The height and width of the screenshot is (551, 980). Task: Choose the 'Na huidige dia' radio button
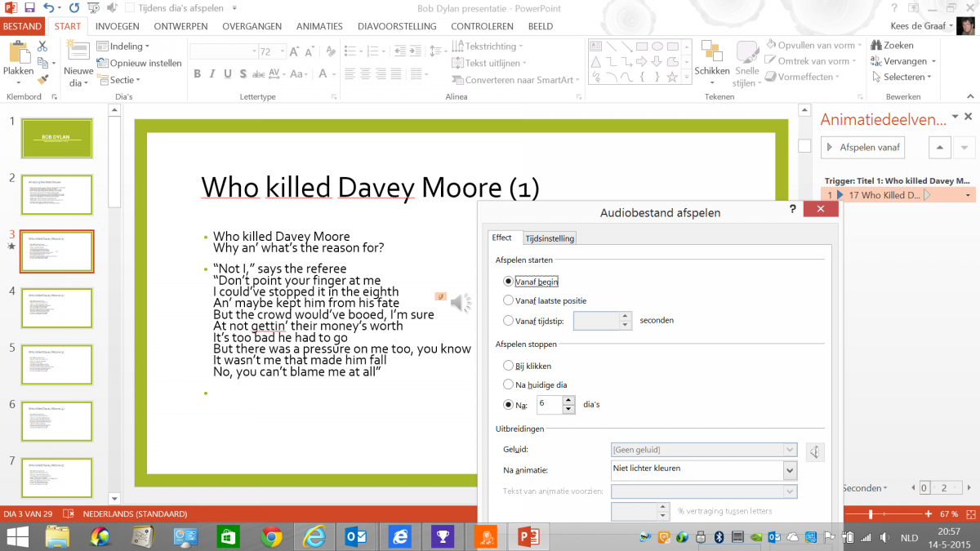tap(509, 384)
